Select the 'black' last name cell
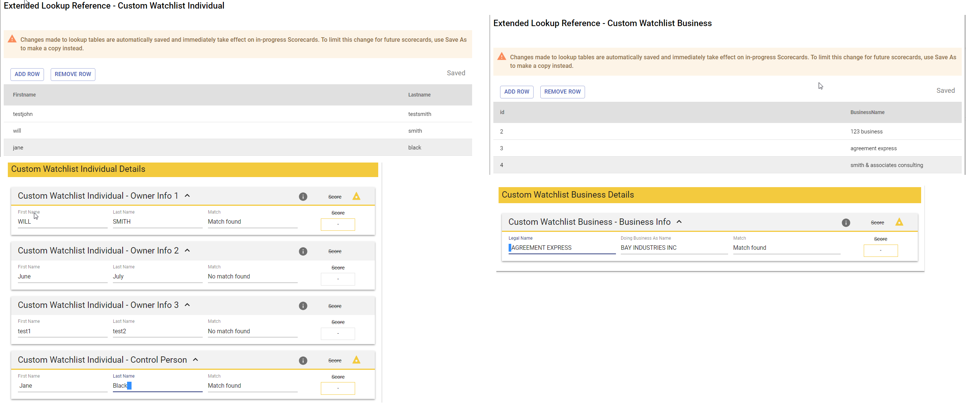This screenshot has width=980, height=419. pyautogui.click(x=415, y=148)
